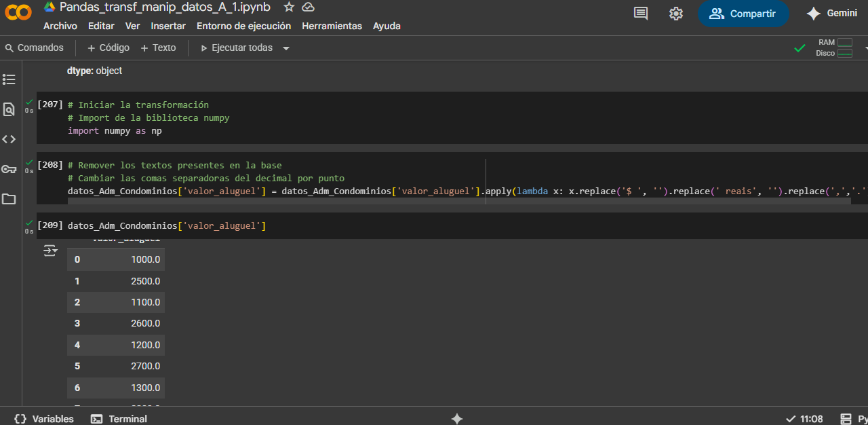
Task: Open the Editar menu
Action: coord(101,26)
